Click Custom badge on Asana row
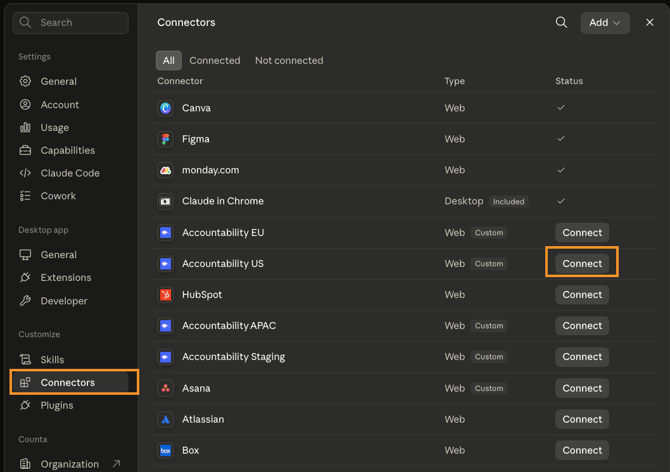The width and height of the screenshot is (670, 472). (489, 388)
